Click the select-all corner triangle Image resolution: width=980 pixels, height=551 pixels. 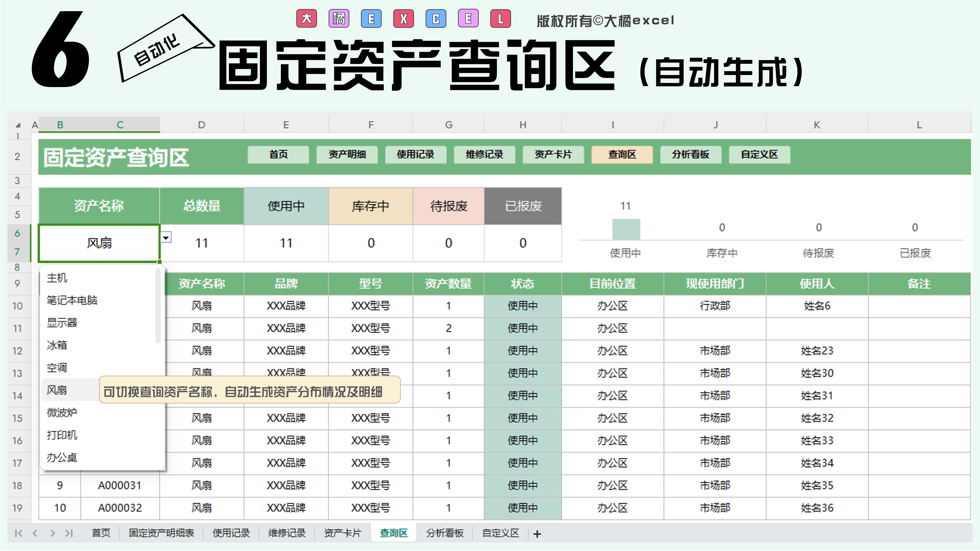pyautogui.click(x=18, y=125)
